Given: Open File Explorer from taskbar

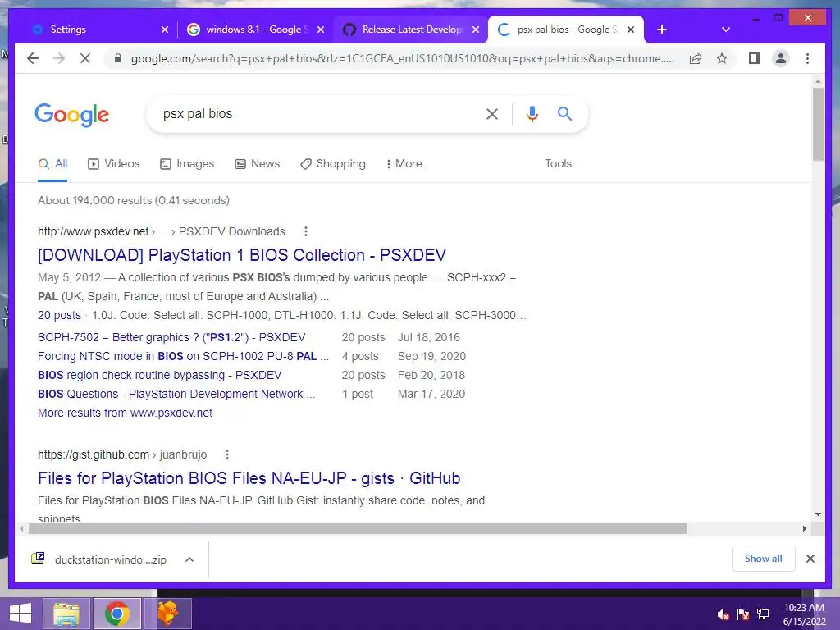Looking at the screenshot, I should (66, 614).
